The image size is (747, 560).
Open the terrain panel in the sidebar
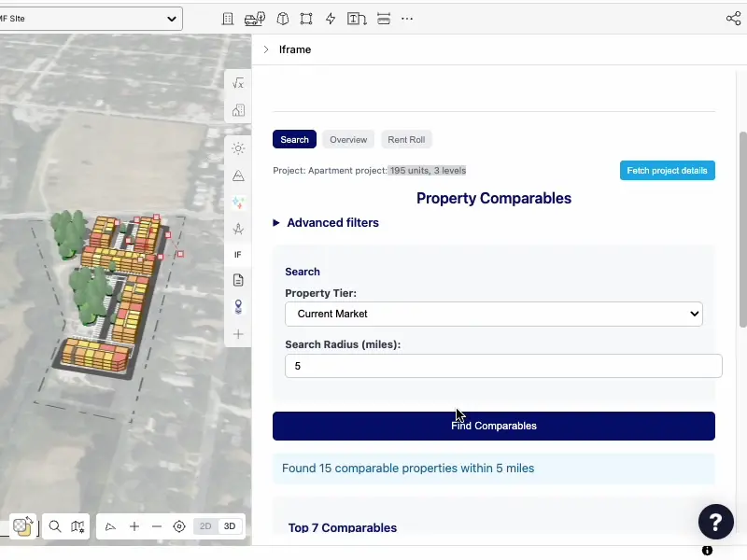pos(238,175)
